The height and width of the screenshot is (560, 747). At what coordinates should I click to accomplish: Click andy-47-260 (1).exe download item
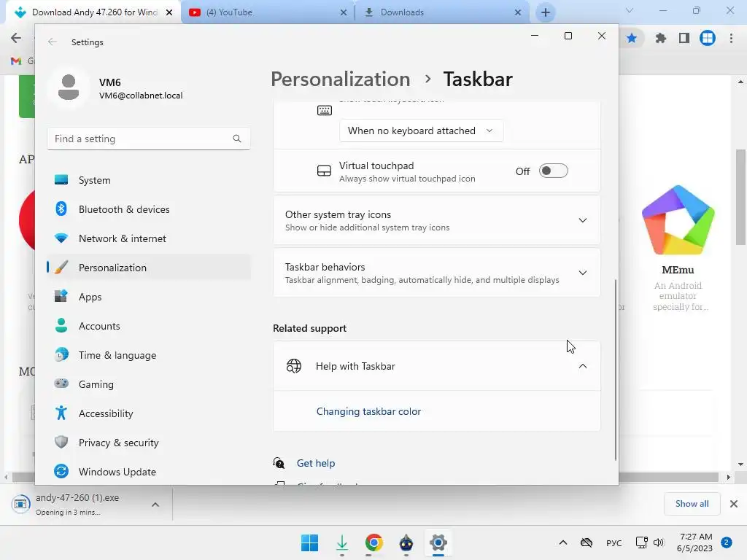(77, 505)
